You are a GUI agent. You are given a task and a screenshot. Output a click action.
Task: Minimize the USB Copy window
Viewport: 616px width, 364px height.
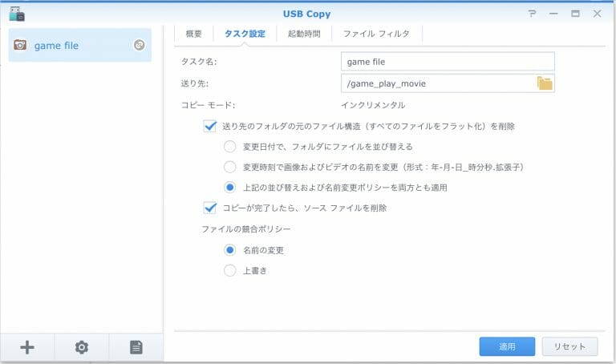553,14
